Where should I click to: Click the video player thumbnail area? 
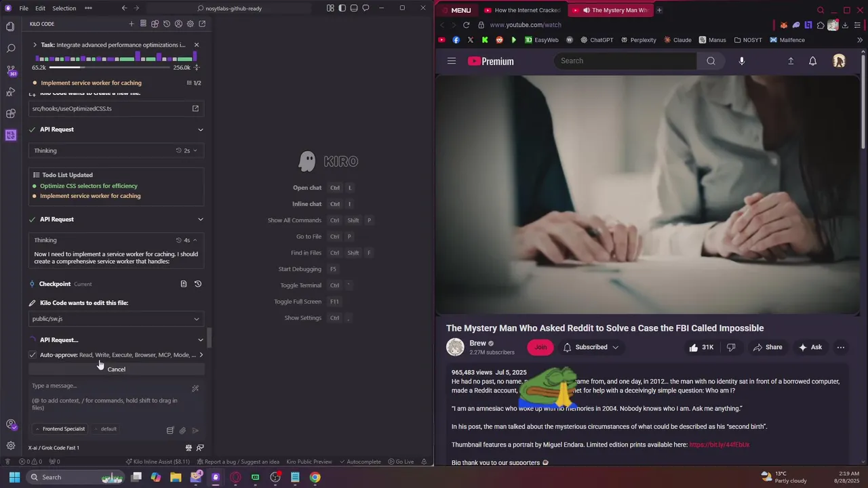click(647, 195)
